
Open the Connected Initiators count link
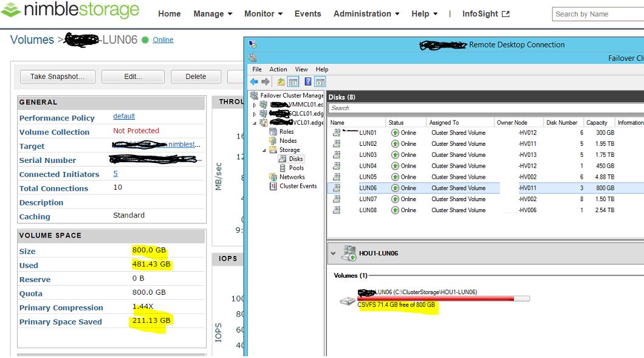[x=115, y=174]
